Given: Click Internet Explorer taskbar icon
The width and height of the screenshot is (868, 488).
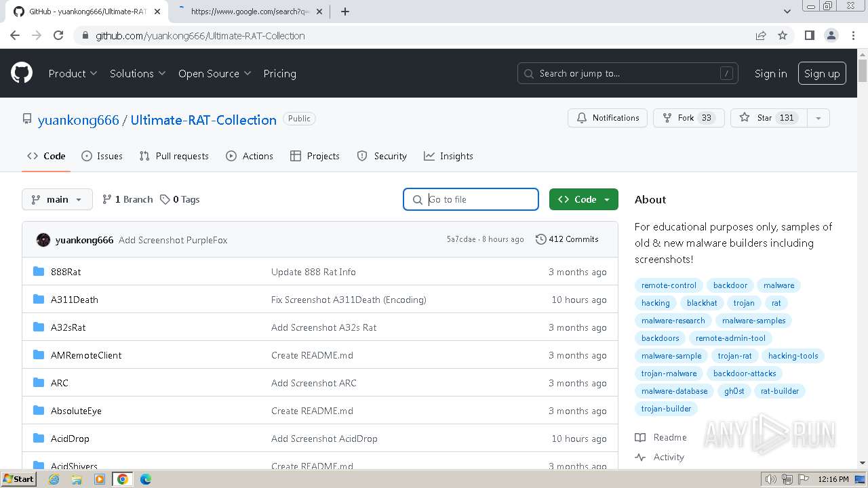Looking at the screenshot, I should pos(54,479).
